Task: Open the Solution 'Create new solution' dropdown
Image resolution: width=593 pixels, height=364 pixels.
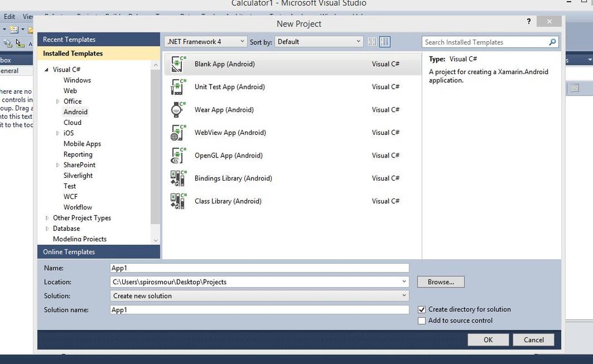Action: 259,296
